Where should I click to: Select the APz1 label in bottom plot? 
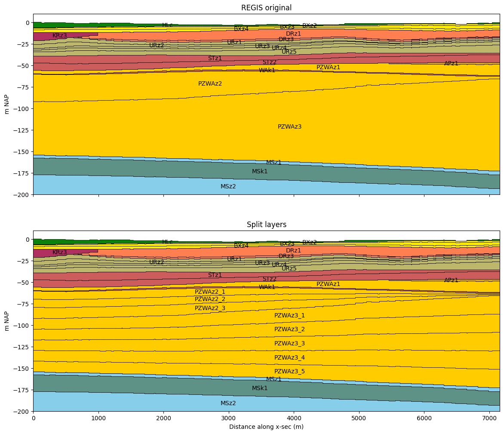click(x=451, y=280)
